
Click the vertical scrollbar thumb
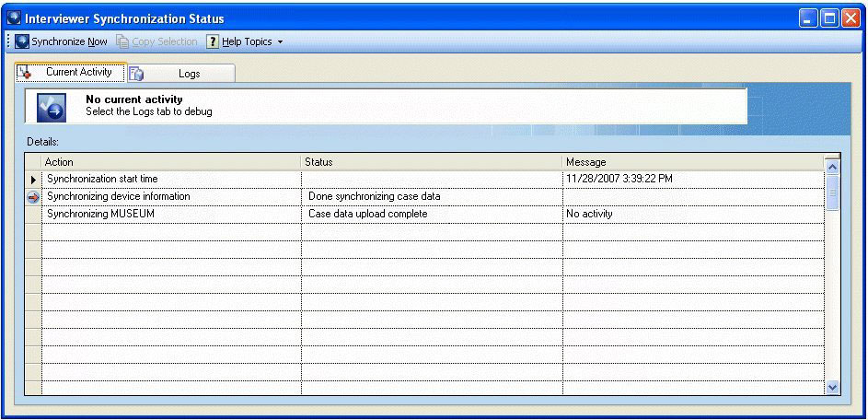click(832, 192)
